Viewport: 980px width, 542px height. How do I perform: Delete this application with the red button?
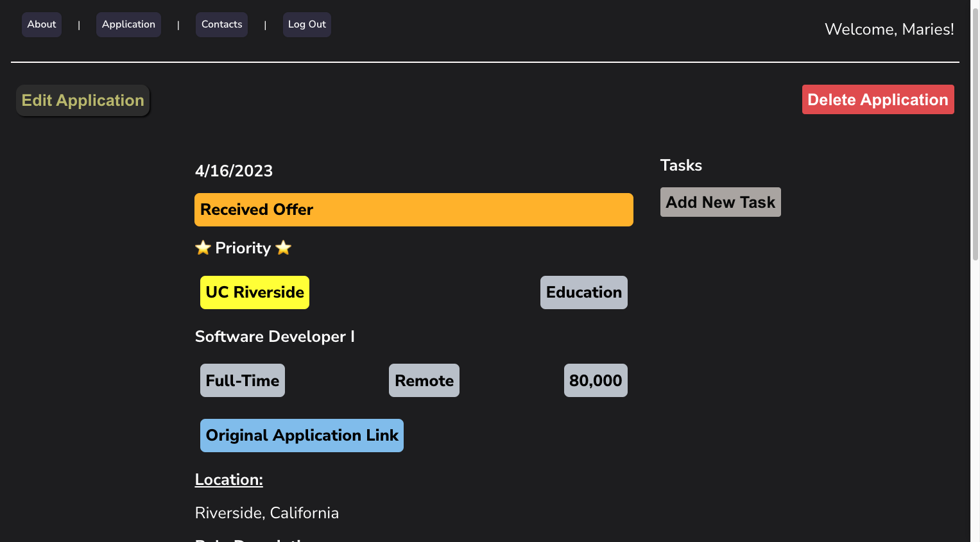point(878,99)
